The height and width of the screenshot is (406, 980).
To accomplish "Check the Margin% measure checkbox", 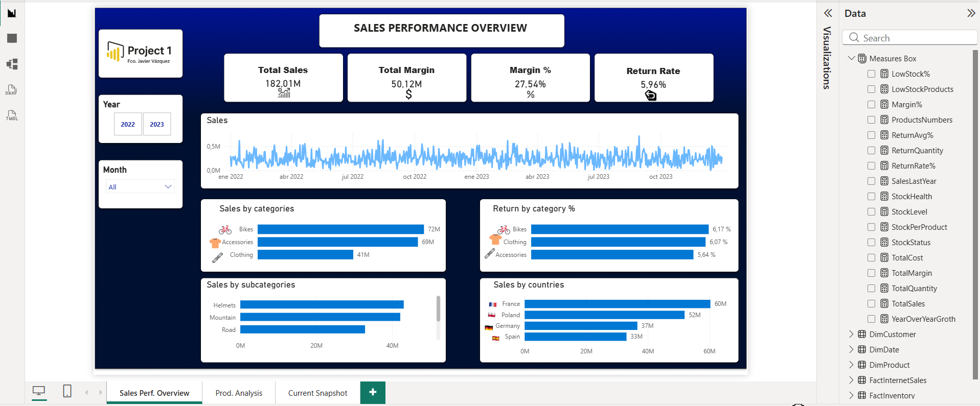I will [871, 105].
